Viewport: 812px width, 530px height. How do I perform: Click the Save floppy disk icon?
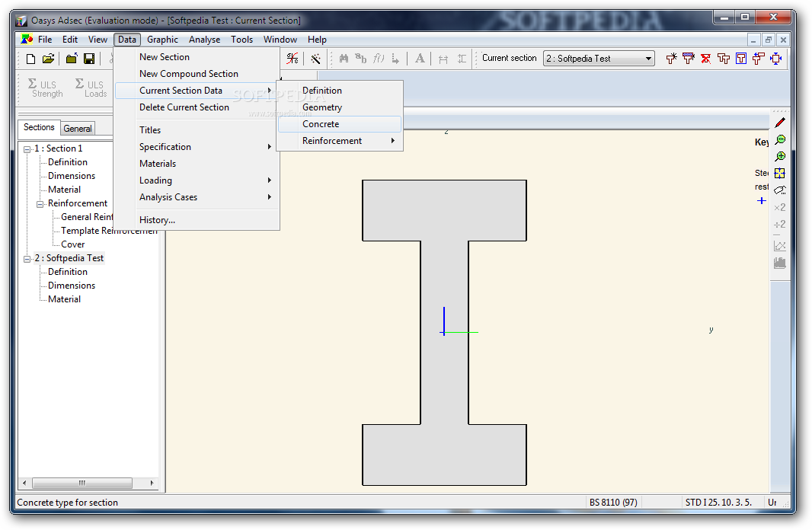click(89, 59)
